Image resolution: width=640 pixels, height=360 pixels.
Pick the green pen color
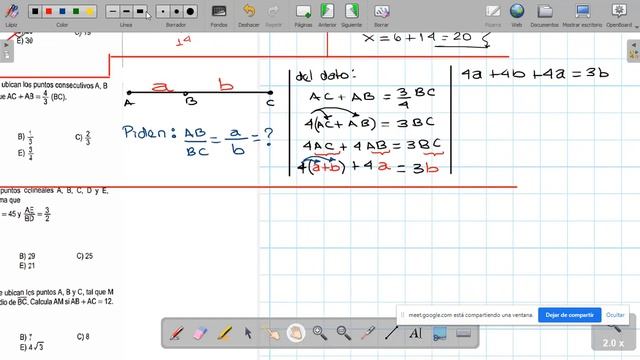click(76, 11)
